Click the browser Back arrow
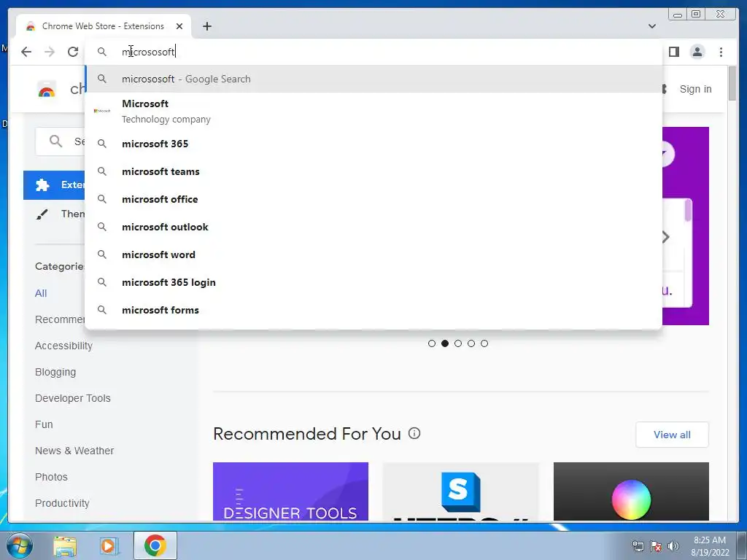The width and height of the screenshot is (747, 560). click(26, 52)
